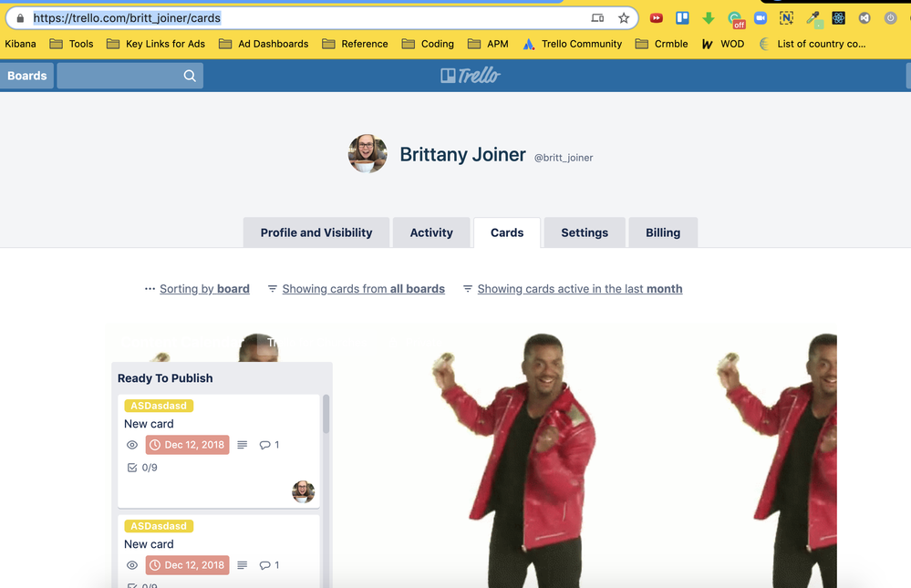Click the gray power button extension

click(x=890, y=18)
